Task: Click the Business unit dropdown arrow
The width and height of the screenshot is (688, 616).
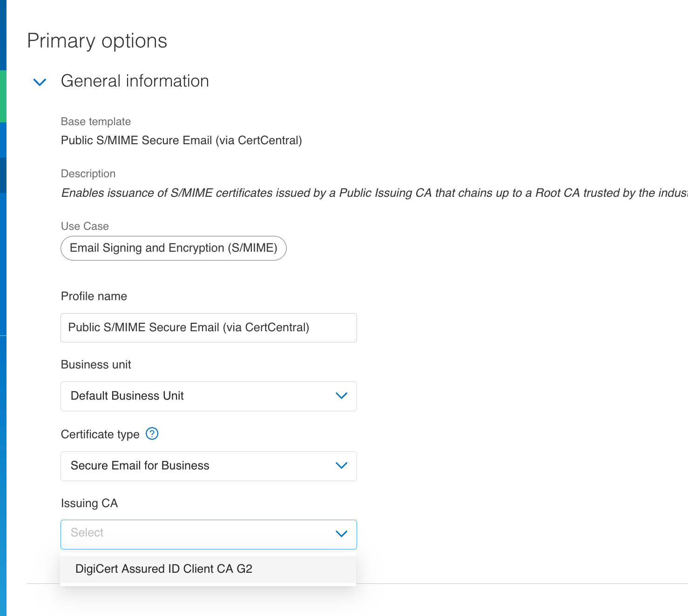Action: pyautogui.click(x=341, y=396)
